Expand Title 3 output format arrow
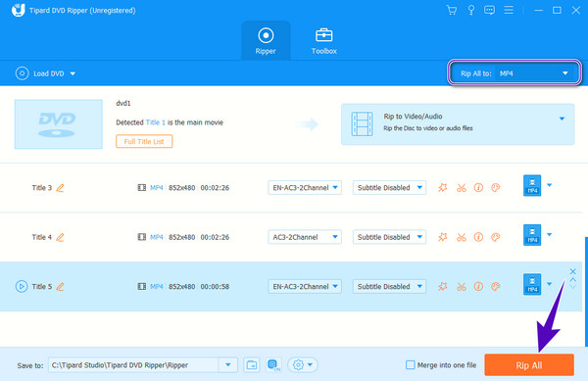 coord(550,185)
